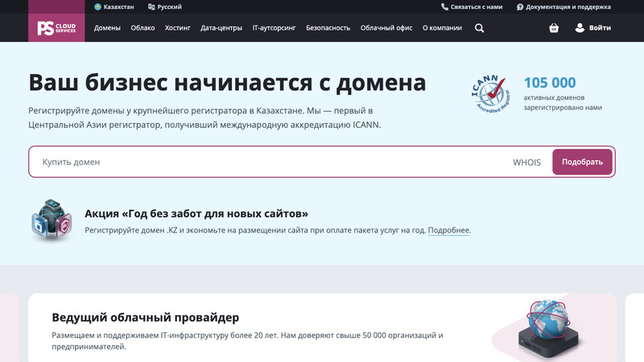Open the Дата-центры menu
The height and width of the screenshot is (362, 644).
(x=221, y=28)
